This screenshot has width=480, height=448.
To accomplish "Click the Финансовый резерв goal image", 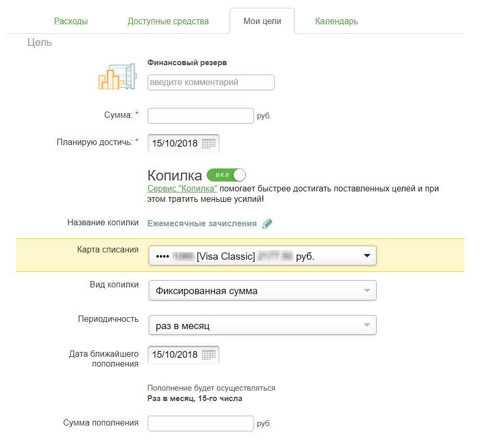I will coord(117,74).
